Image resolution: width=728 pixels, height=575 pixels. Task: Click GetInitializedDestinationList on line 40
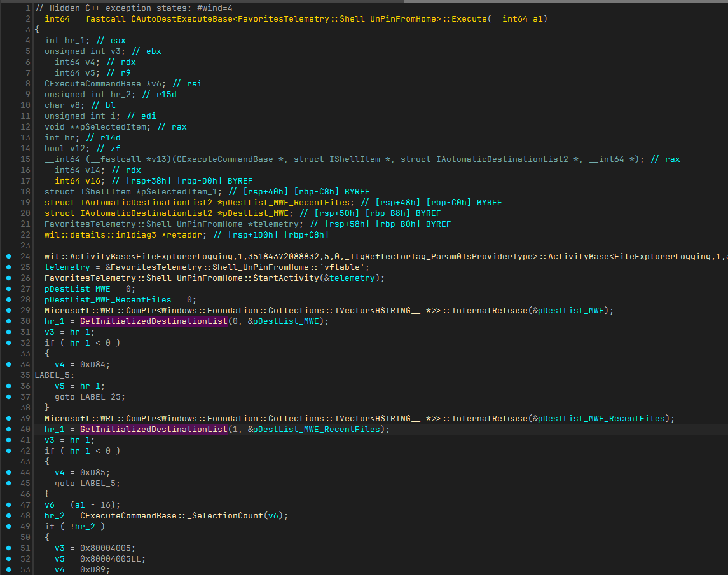(x=153, y=430)
